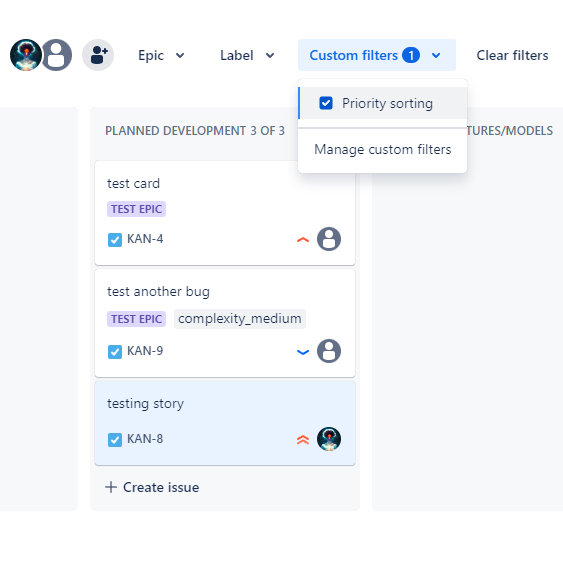Click the Clear filters button
The width and height of the screenshot is (563, 566).
pos(512,55)
